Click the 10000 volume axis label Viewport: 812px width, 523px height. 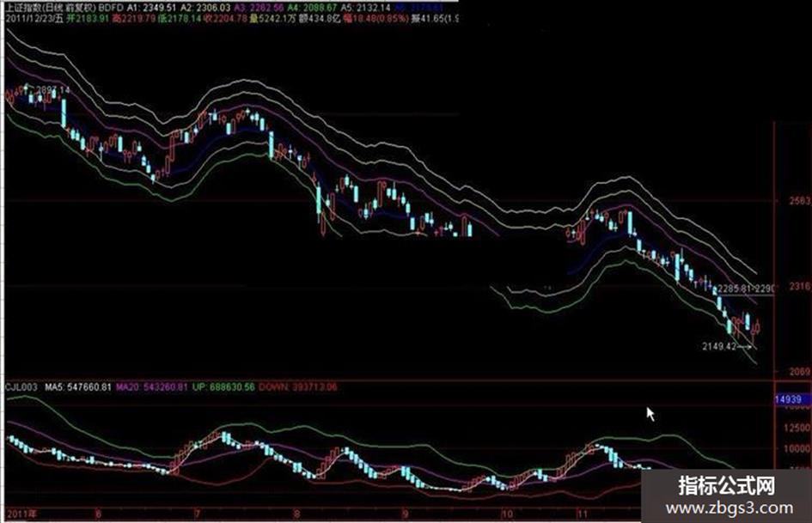798,449
